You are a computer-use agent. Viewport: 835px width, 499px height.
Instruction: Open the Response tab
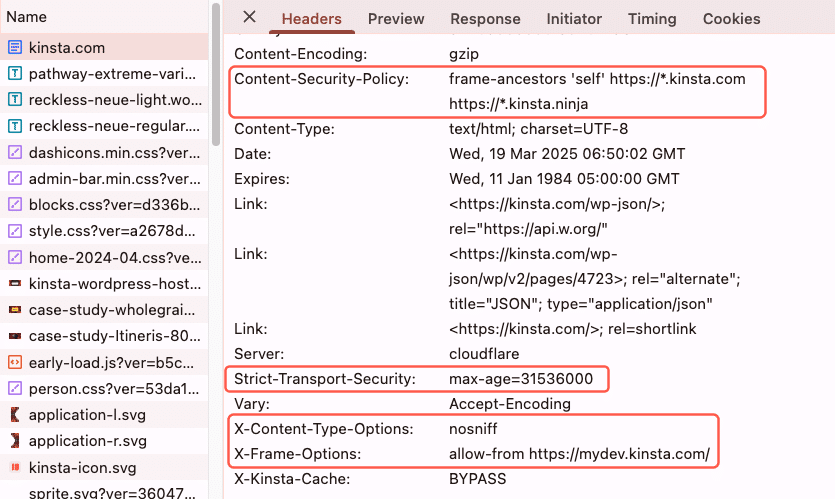click(x=485, y=19)
